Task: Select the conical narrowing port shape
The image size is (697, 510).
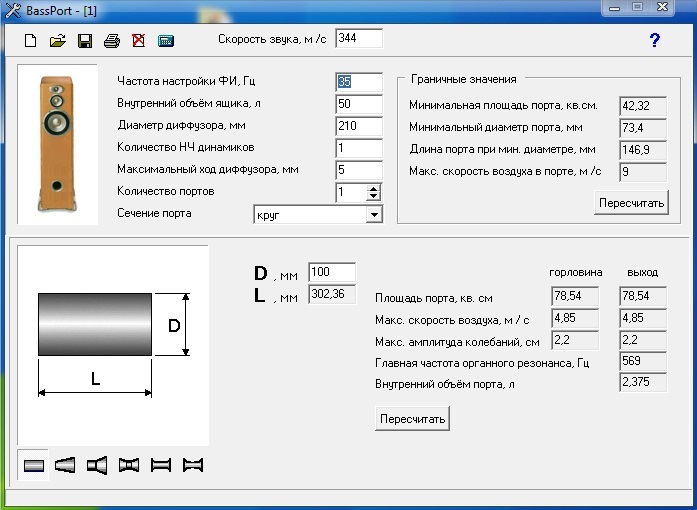Action: 65,466
